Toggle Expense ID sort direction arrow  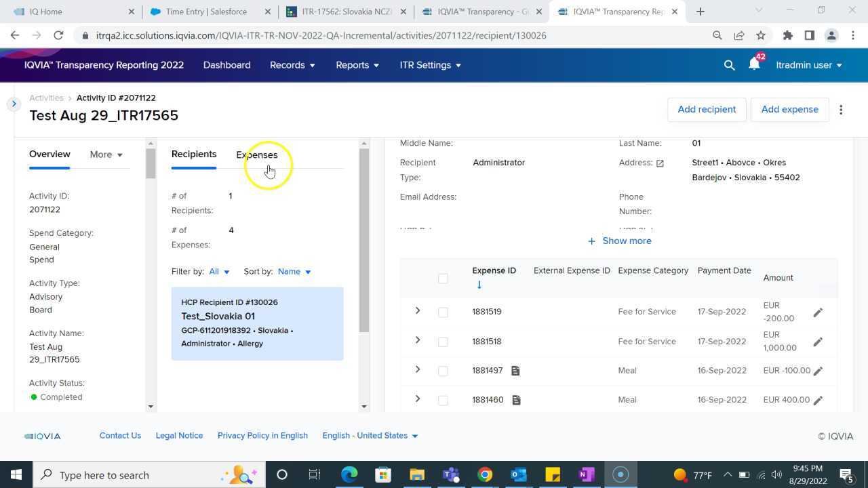[479, 285]
